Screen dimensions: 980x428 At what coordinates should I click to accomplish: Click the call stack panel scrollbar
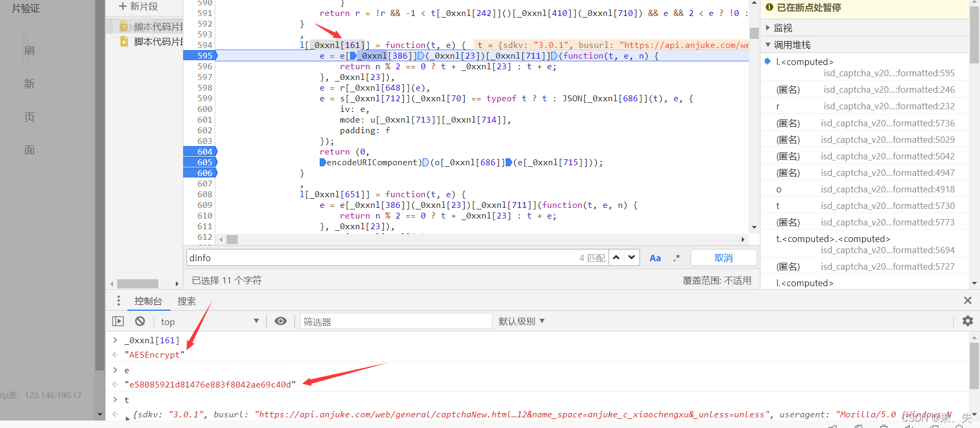coord(974,35)
